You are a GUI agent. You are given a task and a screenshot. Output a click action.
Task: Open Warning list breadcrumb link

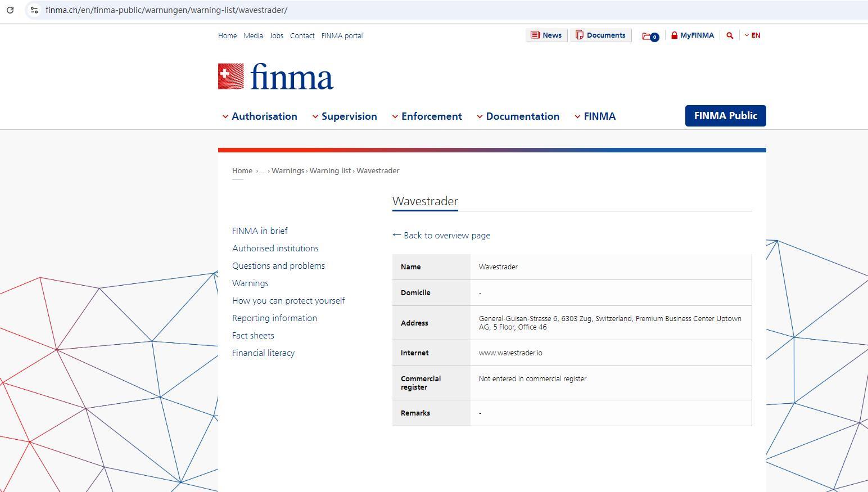tap(330, 171)
